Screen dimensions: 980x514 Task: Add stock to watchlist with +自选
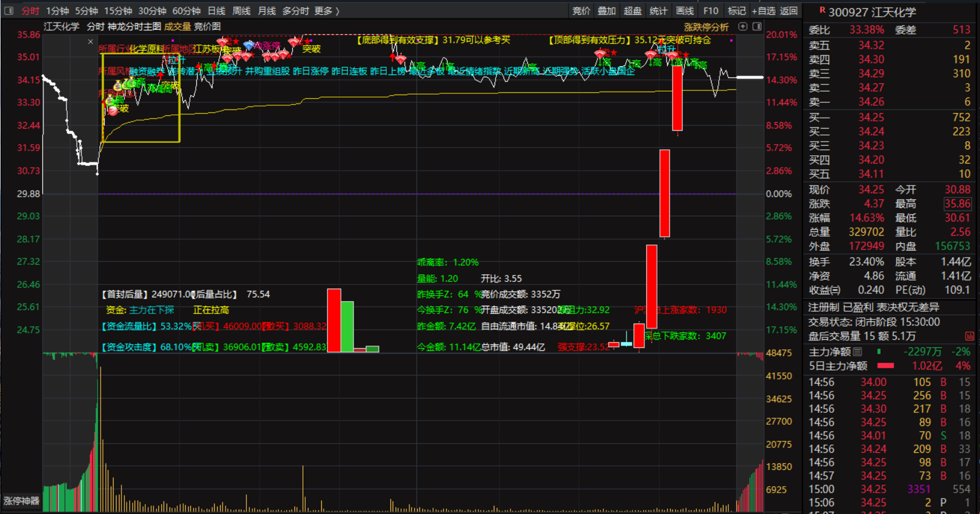pos(763,11)
